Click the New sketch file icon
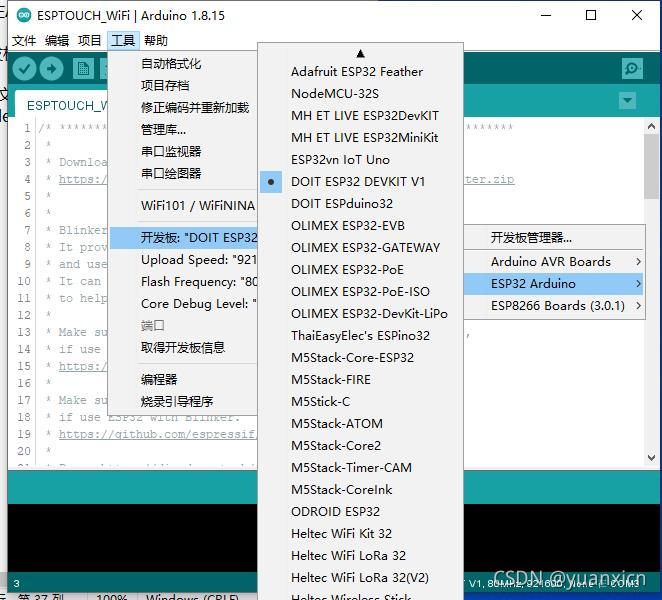This screenshot has height=600, width=662. [x=83, y=68]
